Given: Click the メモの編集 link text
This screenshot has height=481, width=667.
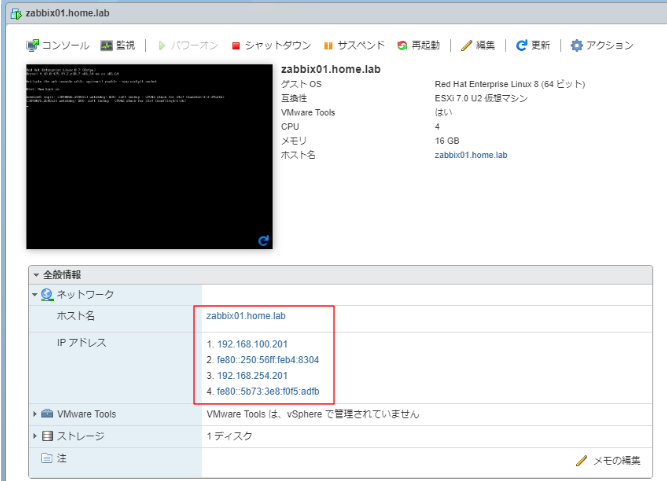Looking at the screenshot, I should point(616,460).
